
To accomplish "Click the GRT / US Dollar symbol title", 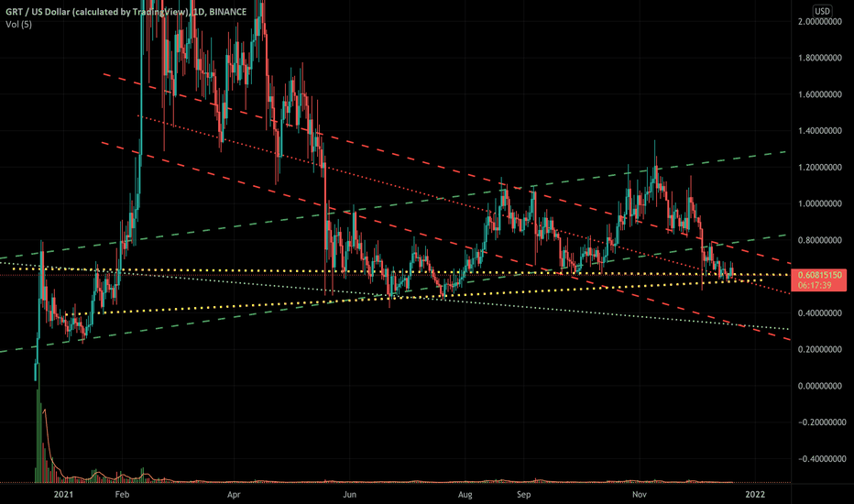I will [126, 11].
